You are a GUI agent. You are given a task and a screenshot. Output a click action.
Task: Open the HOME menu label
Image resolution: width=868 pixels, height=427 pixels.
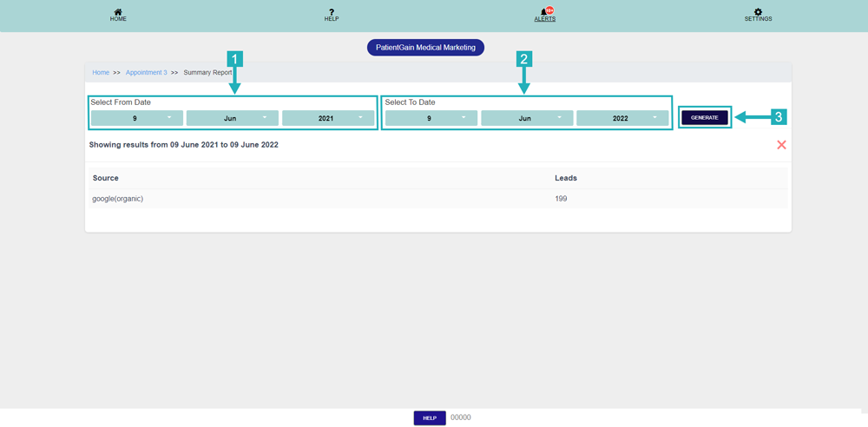(x=118, y=19)
